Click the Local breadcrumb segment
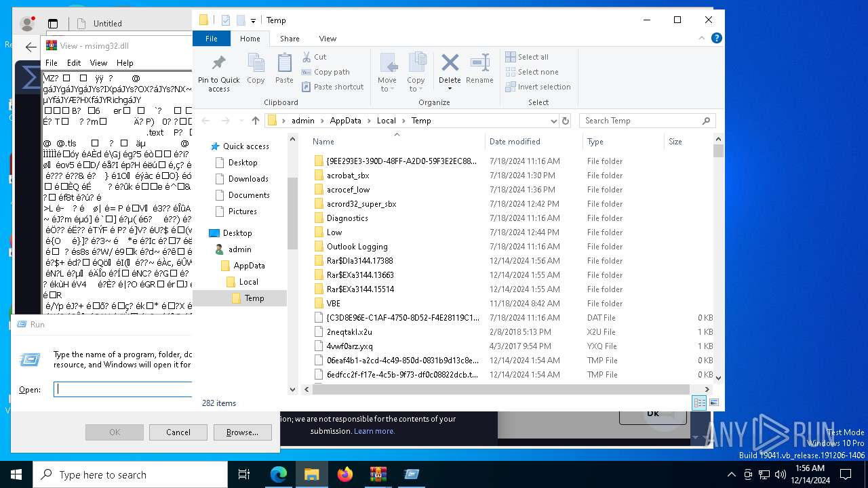Viewport: 868px width, 488px height. (x=386, y=121)
